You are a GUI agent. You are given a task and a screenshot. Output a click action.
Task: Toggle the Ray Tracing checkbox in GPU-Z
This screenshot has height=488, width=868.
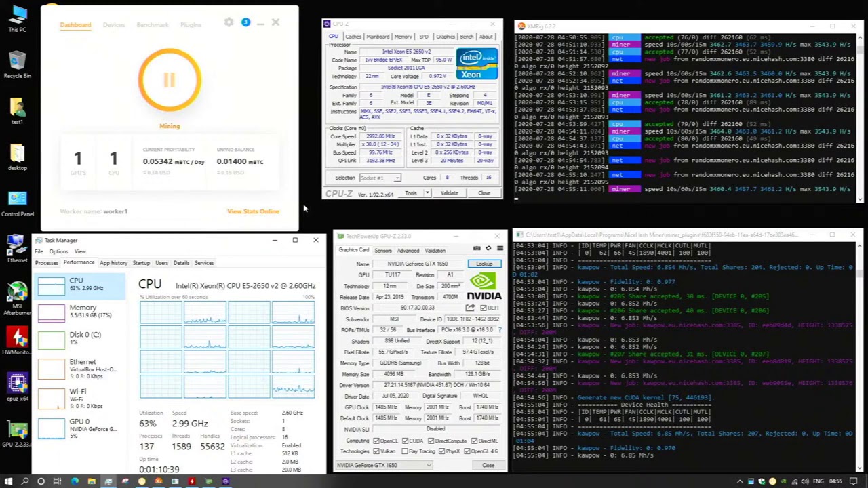click(x=405, y=451)
